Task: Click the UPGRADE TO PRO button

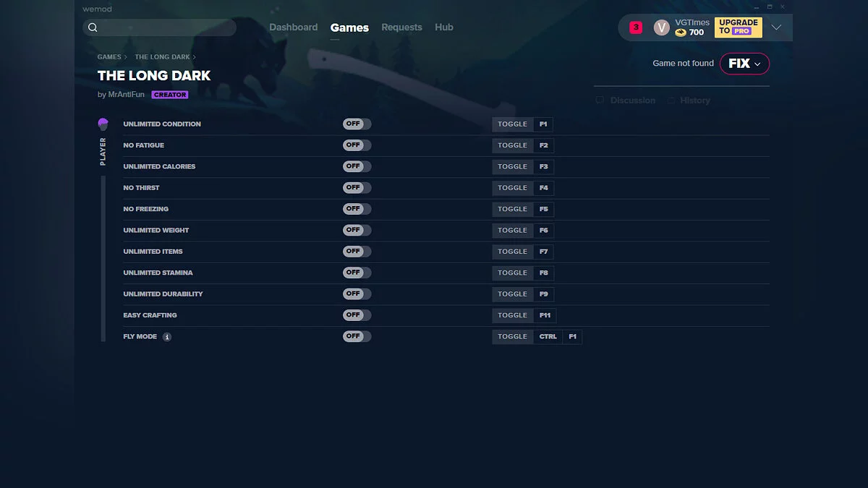Action: (x=738, y=27)
